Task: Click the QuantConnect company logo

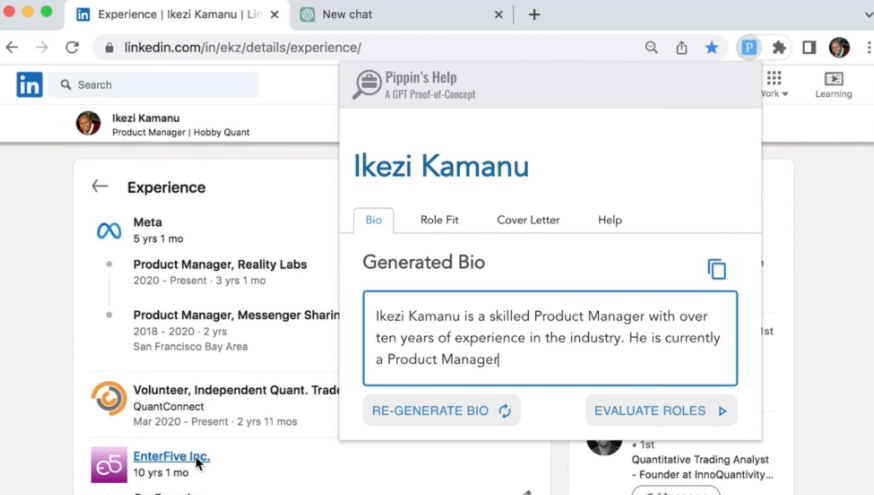Action: (x=109, y=398)
